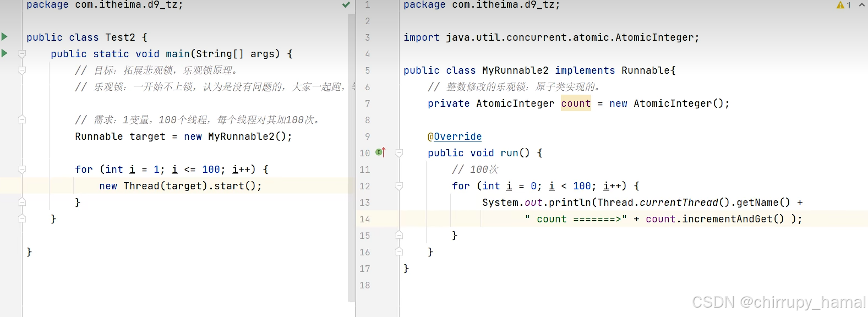Run the main method from gutter arrow
The image size is (868, 317).
pos(4,53)
